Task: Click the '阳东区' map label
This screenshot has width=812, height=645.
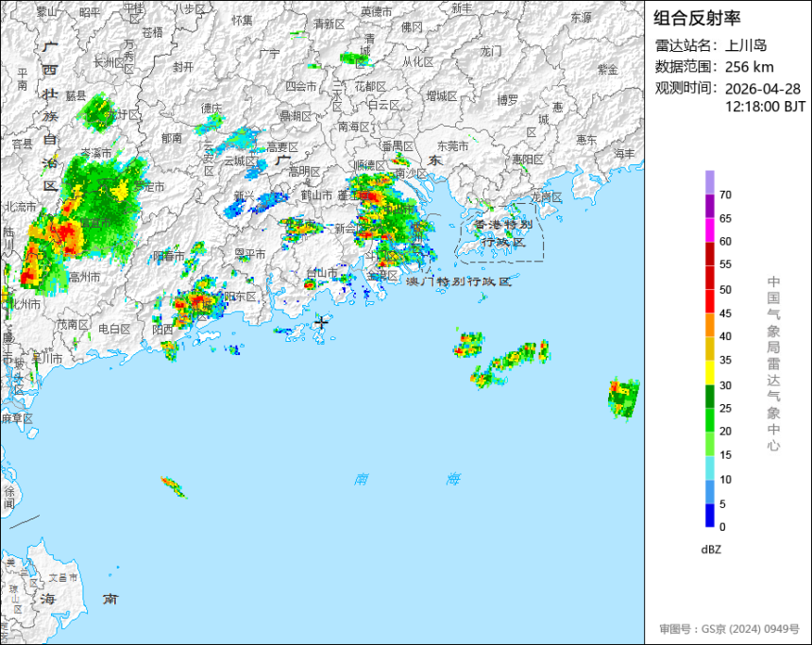Action: point(240,297)
